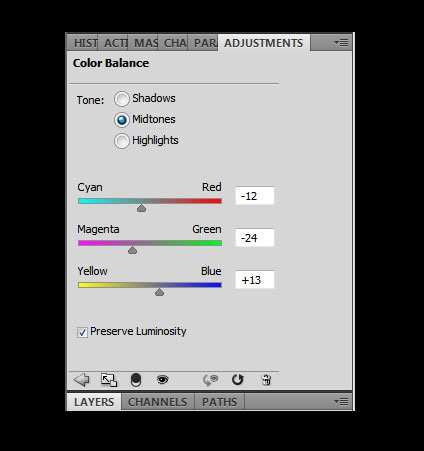Switch to the Paths tab
424x451 pixels.
coord(219,402)
